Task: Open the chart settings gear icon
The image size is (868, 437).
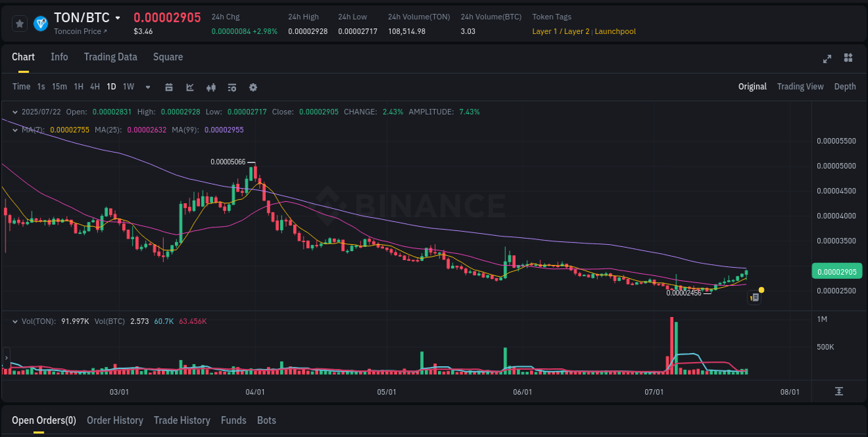Action: tap(253, 87)
